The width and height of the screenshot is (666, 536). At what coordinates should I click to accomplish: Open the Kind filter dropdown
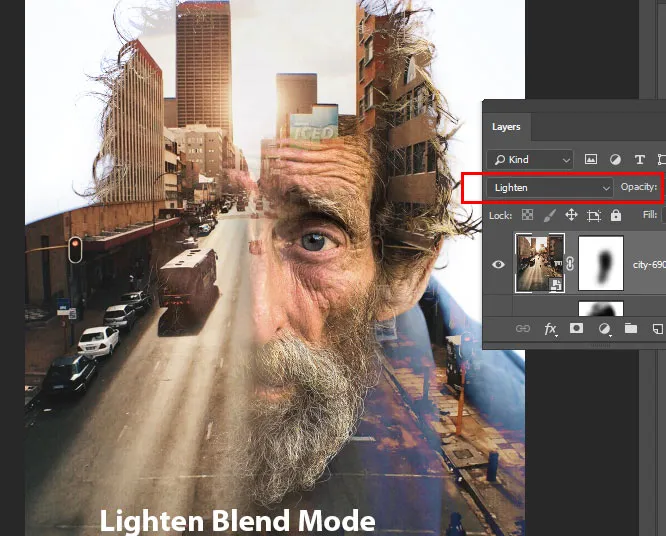pos(530,160)
